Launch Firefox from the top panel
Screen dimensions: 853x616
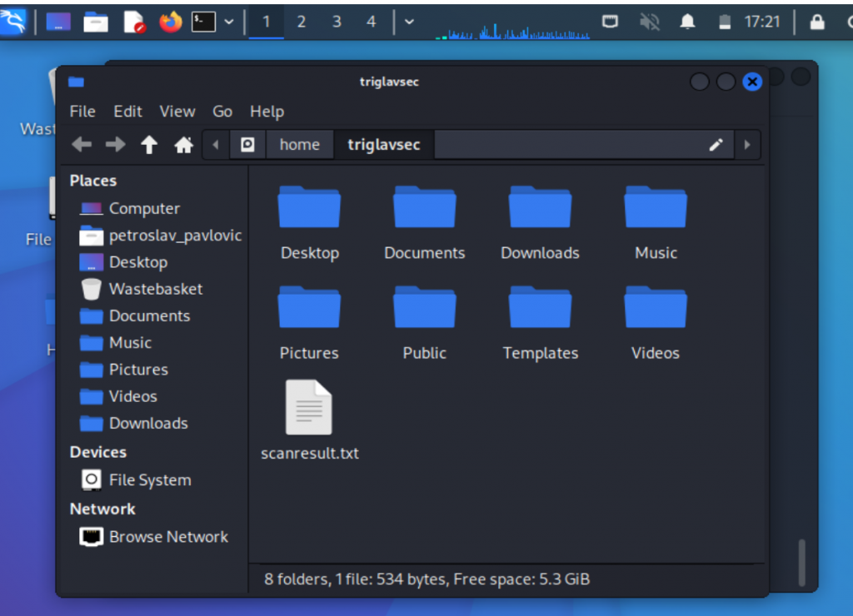coord(171,22)
